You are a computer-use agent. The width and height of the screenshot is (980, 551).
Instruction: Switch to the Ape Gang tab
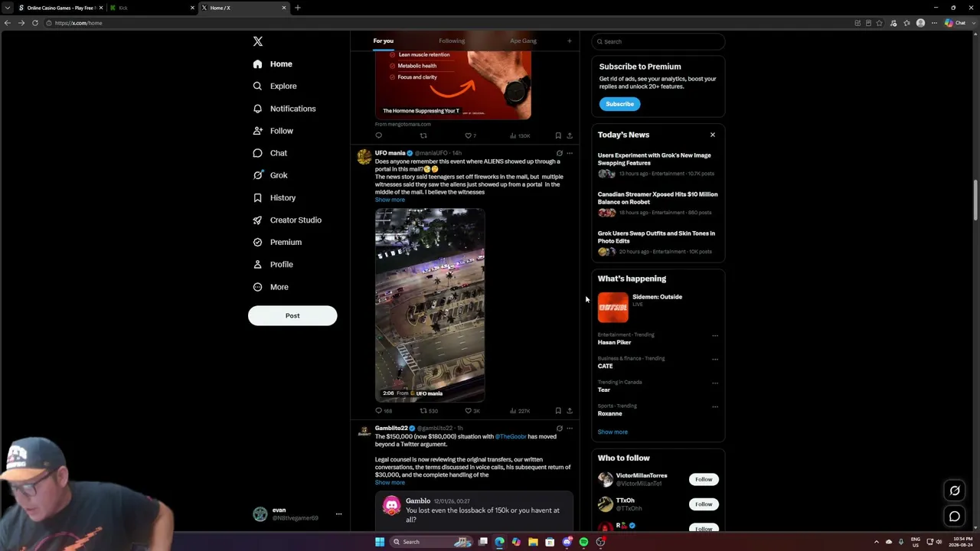pos(523,41)
